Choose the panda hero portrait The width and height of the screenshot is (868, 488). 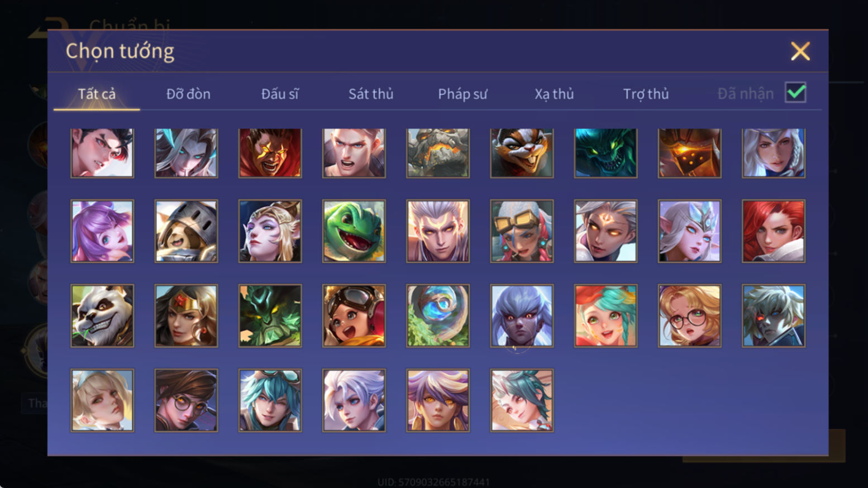[x=102, y=316]
